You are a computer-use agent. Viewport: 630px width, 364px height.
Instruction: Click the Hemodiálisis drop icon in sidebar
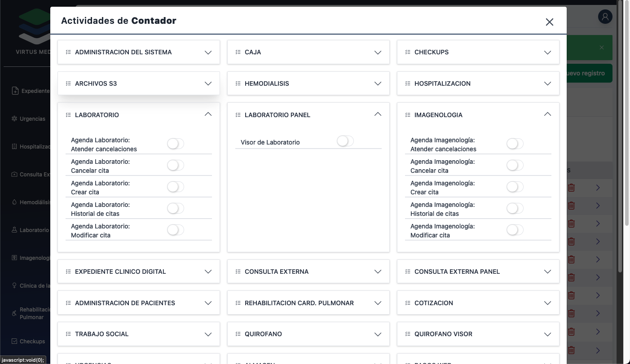coord(14,202)
